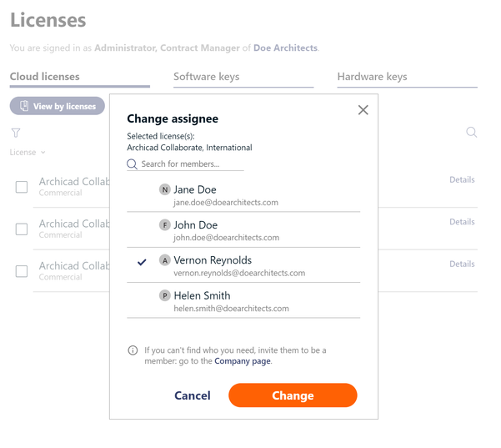Open the search magnifier on the licenses page
The width and height of the screenshot is (501, 448).
point(471,132)
